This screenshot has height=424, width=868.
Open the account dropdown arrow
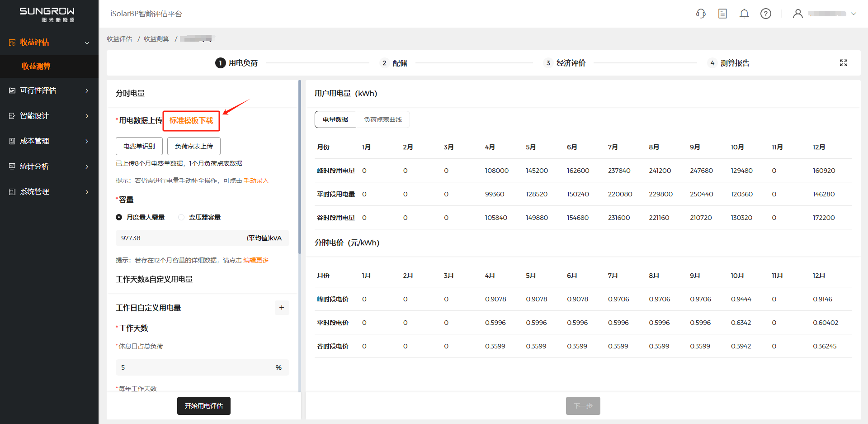(854, 14)
